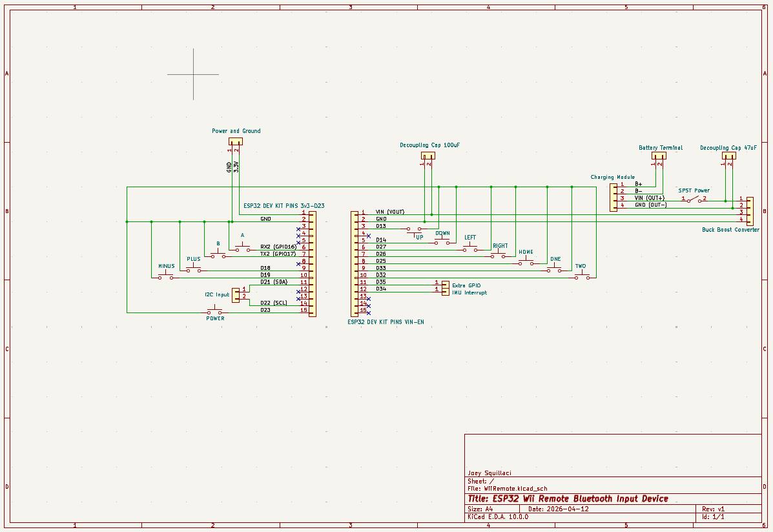This screenshot has height=532, width=773.
Task: Select the DOWN push button symbol
Action: pyautogui.click(x=442, y=241)
